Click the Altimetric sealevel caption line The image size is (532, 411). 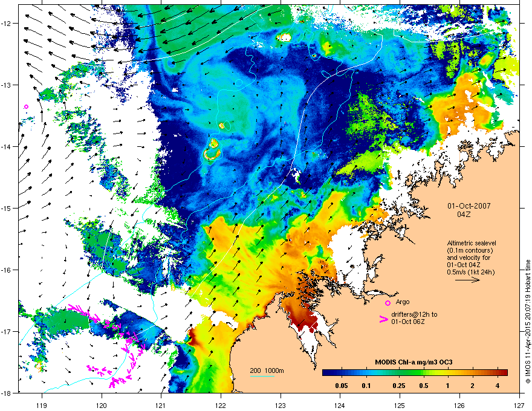[x=472, y=243]
